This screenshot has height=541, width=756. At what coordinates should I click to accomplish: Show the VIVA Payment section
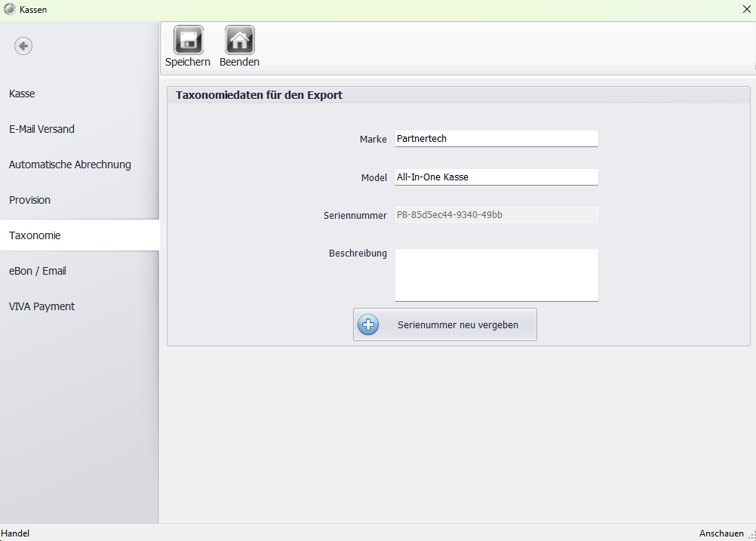pyautogui.click(x=42, y=306)
